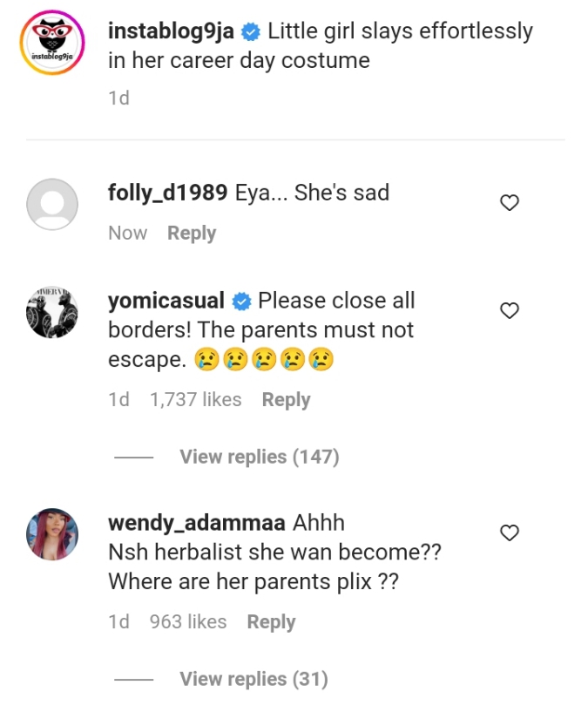Open the wendy_adammaa username link
The height and width of the screenshot is (712, 588).
coord(196,523)
